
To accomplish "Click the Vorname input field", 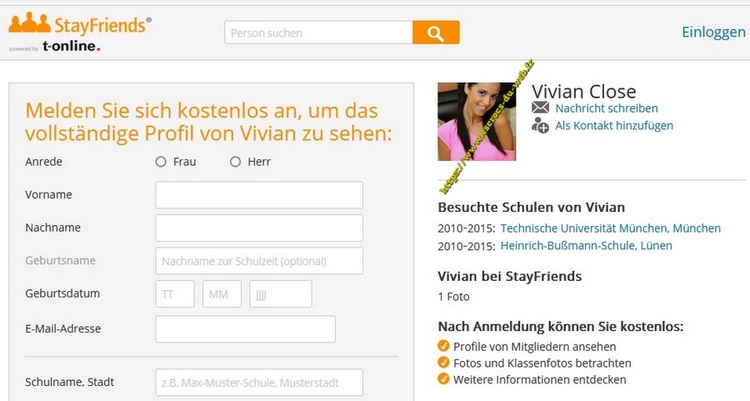I will point(259,195).
